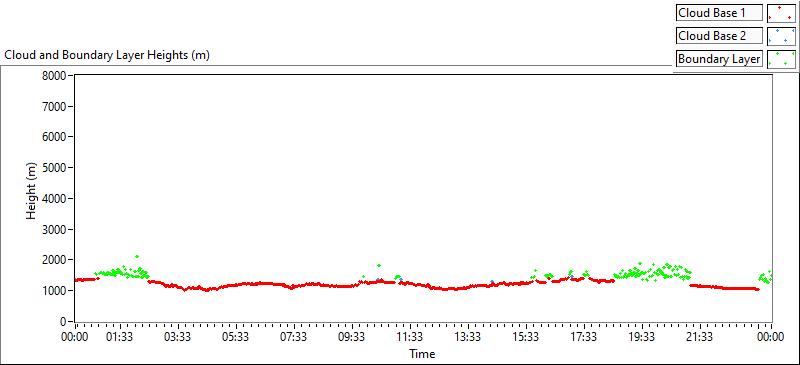Click the Time axis title
The image size is (800, 365).
click(422, 354)
